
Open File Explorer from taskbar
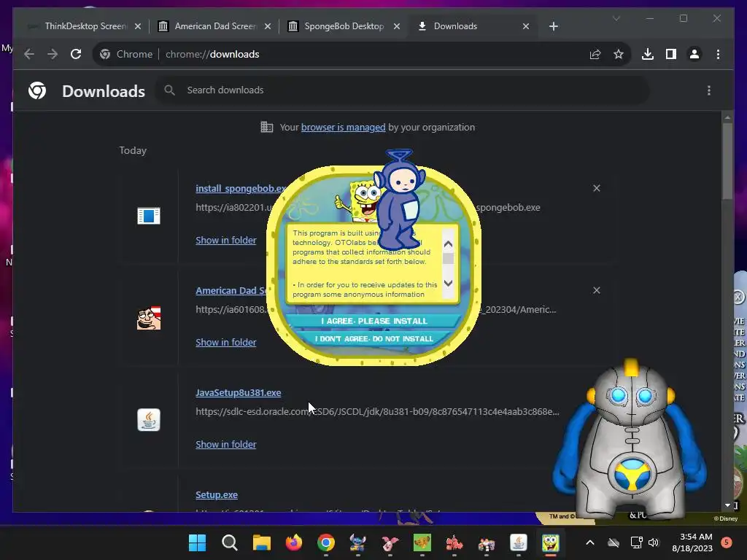click(262, 542)
